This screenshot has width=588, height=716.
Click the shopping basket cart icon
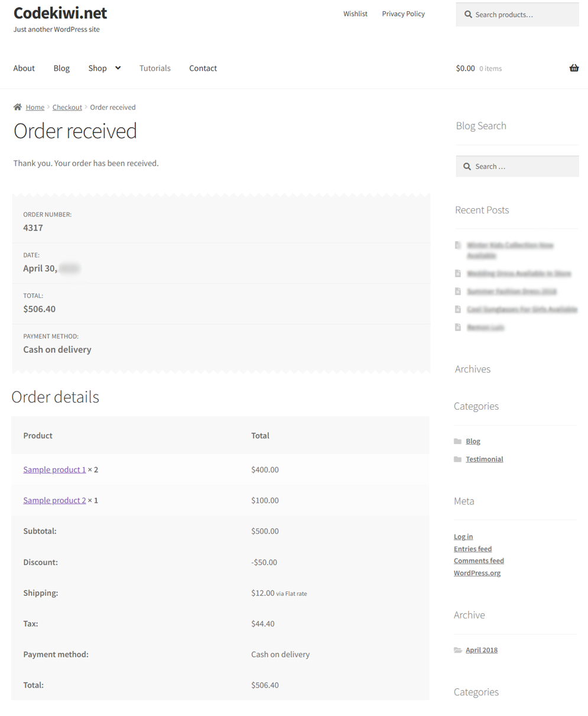(574, 68)
